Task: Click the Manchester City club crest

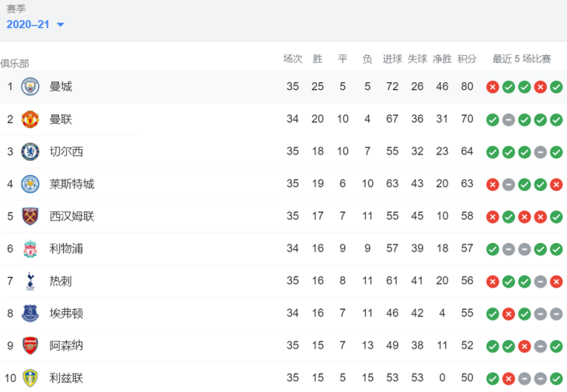Action: 30,86
